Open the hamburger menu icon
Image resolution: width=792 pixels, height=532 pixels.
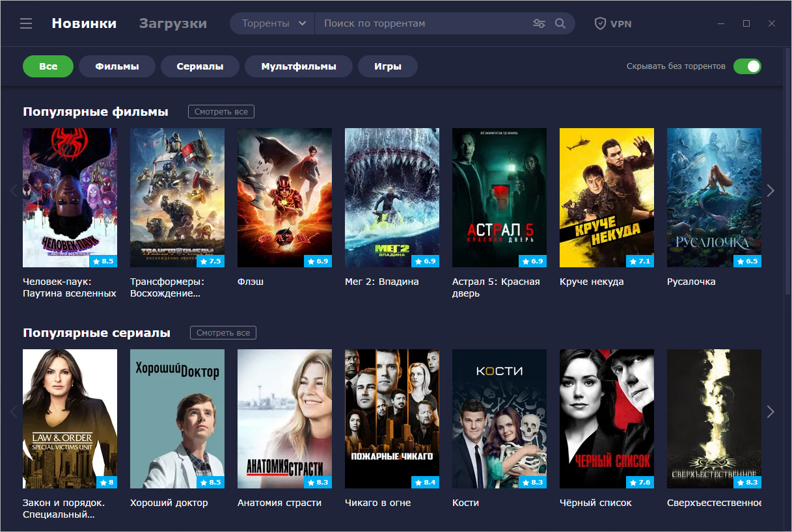coord(26,23)
